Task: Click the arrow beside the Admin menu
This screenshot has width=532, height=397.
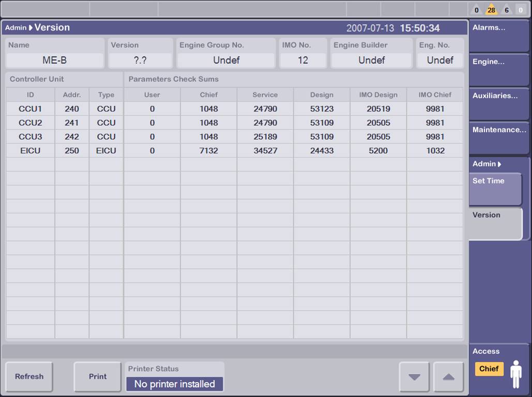Action: click(x=499, y=164)
